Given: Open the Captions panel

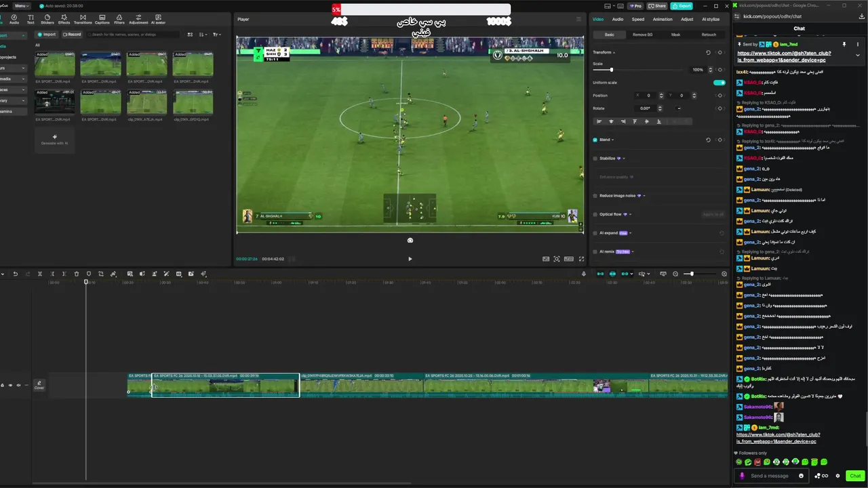Looking at the screenshot, I should coord(102,19).
